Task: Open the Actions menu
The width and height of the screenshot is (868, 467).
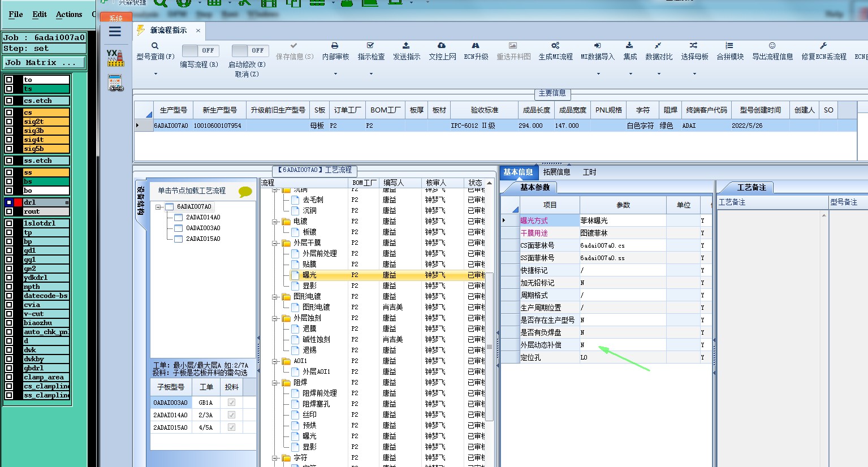Action: [x=69, y=14]
